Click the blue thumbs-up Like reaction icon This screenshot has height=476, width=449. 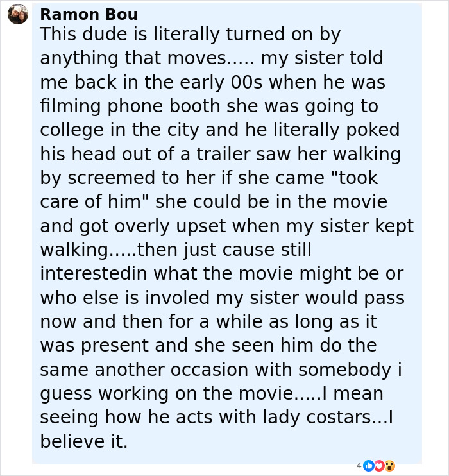tap(368, 466)
